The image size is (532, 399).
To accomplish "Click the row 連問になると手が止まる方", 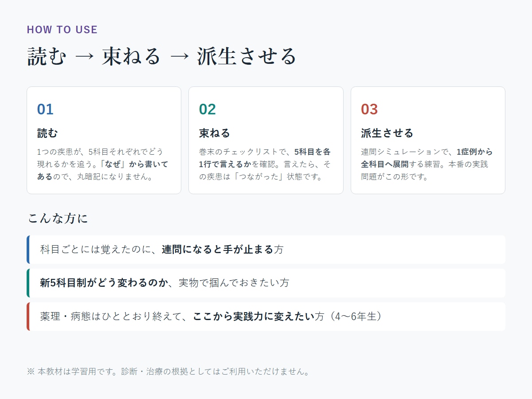I will 266,250.
